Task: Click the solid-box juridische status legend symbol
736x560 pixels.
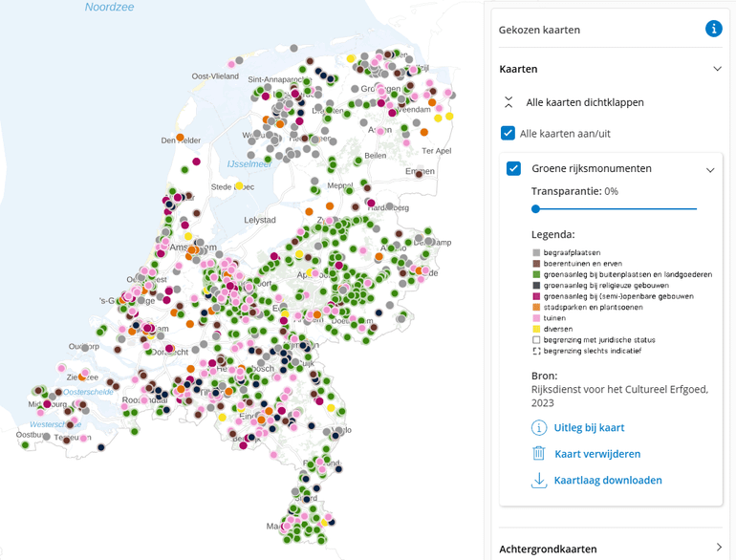Action: [536, 340]
